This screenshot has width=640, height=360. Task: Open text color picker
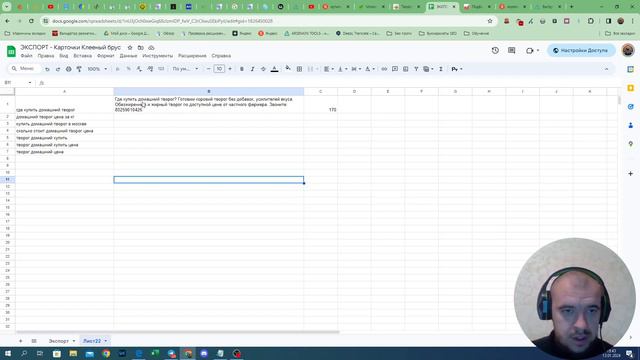(274, 69)
